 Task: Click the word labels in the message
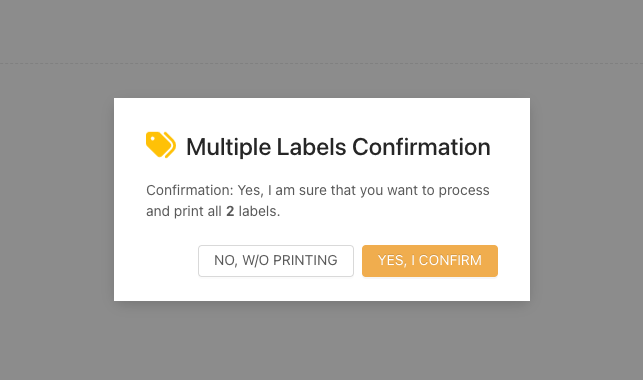tap(257, 211)
